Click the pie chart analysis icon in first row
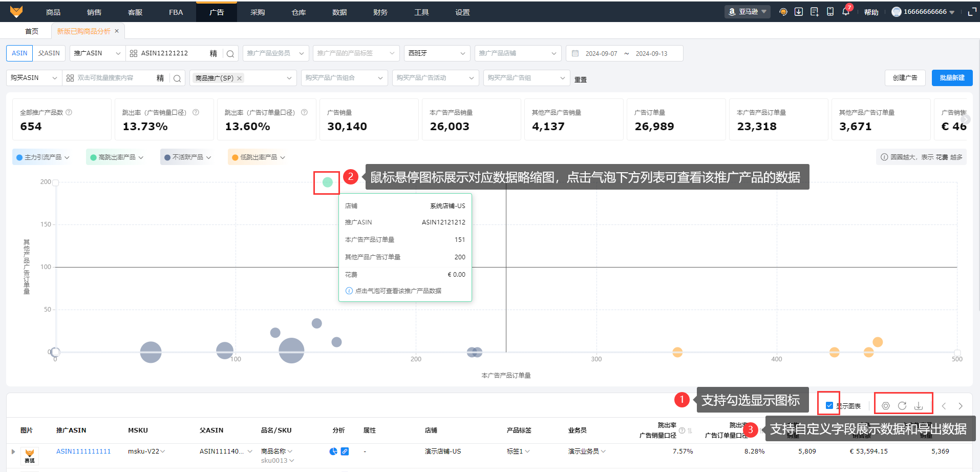Image resolution: width=980 pixels, height=472 pixels. (x=333, y=452)
